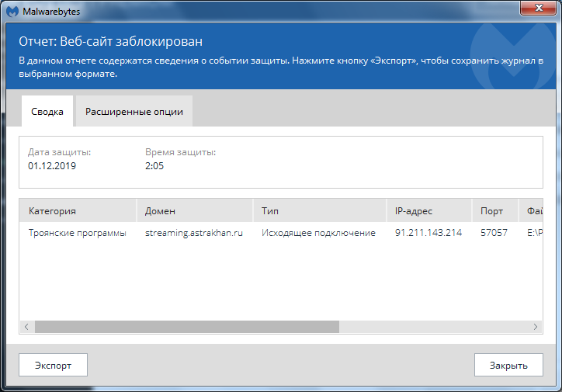Sort by the Домен column header
562x392 pixels.
point(194,210)
